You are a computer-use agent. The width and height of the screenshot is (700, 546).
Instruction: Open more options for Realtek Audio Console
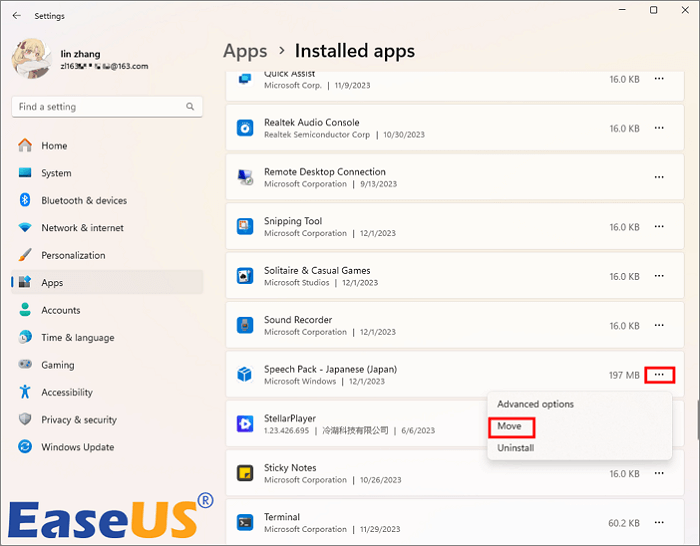[659, 128]
